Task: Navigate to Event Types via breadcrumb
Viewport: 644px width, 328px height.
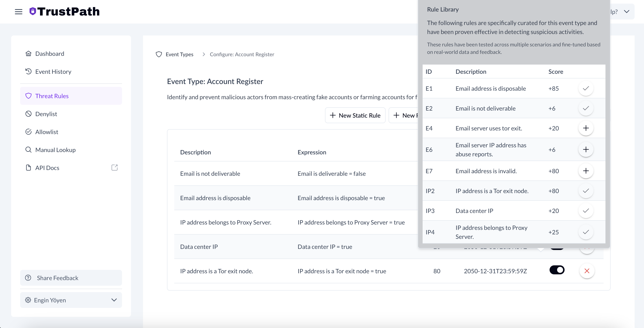Action: [179, 54]
